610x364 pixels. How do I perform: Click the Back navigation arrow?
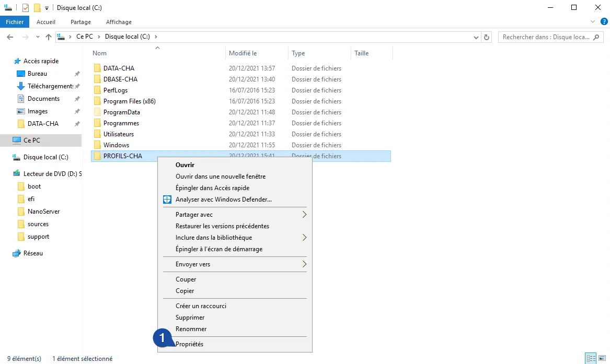tap(10, 37)
